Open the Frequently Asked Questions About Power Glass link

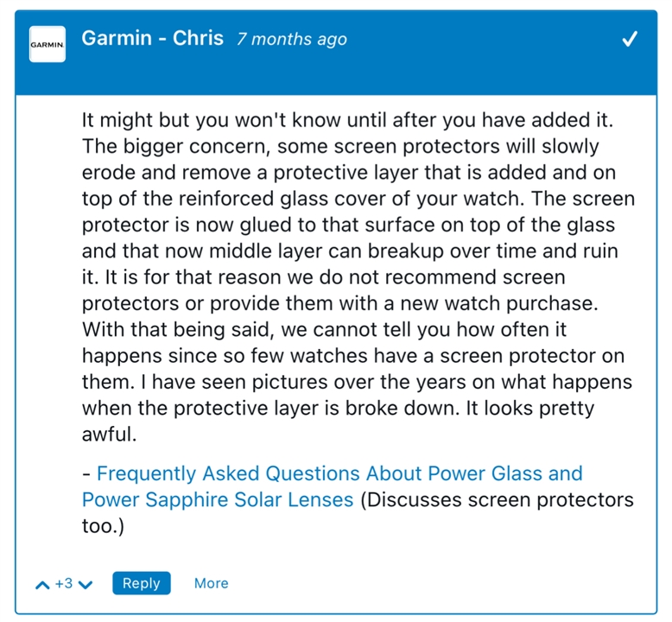pos(339,473)
